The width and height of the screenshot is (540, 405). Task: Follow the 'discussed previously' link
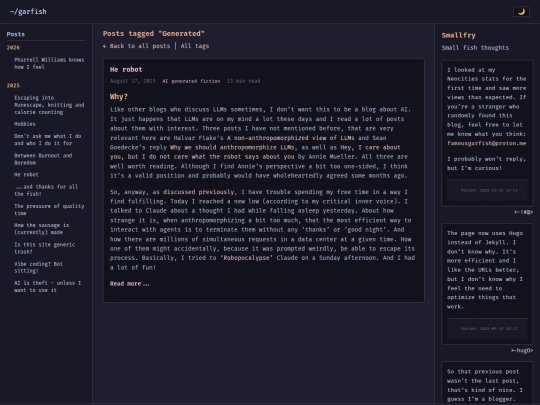[198, 192]
